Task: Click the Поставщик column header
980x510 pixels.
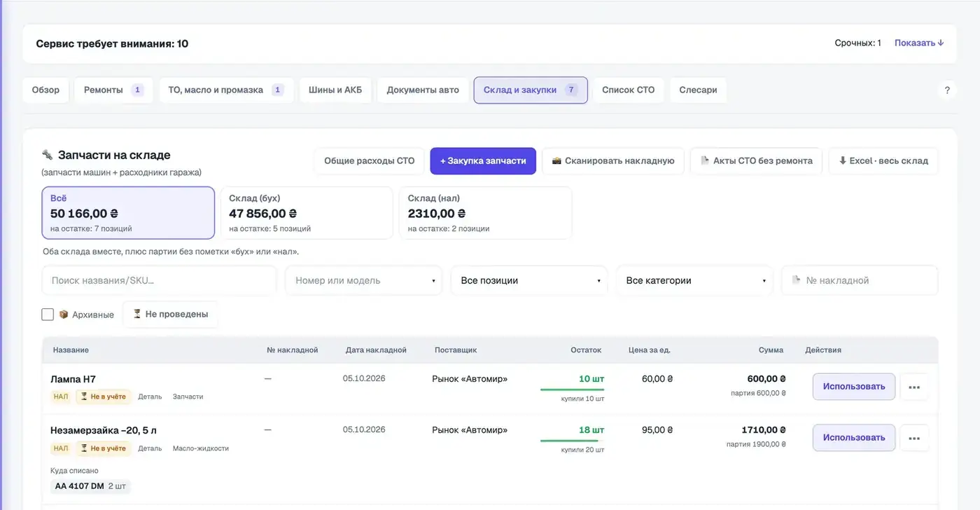Action: point(456,350)
